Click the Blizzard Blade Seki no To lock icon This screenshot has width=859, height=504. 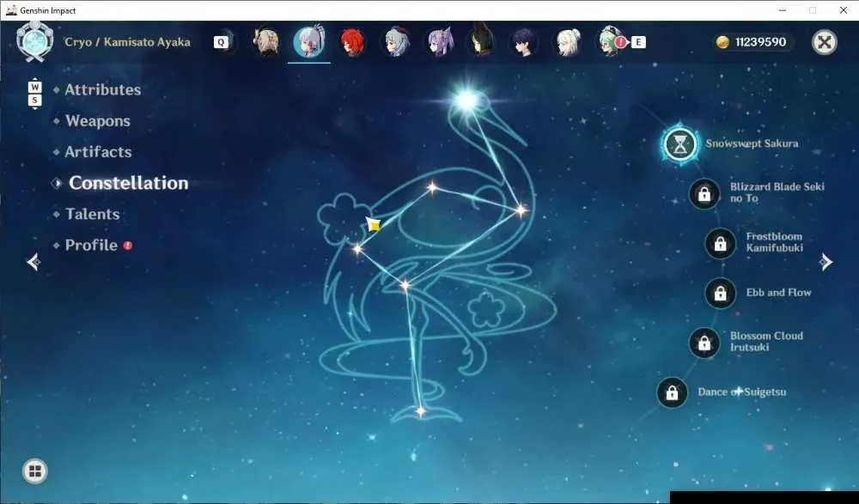pos(704,193)
